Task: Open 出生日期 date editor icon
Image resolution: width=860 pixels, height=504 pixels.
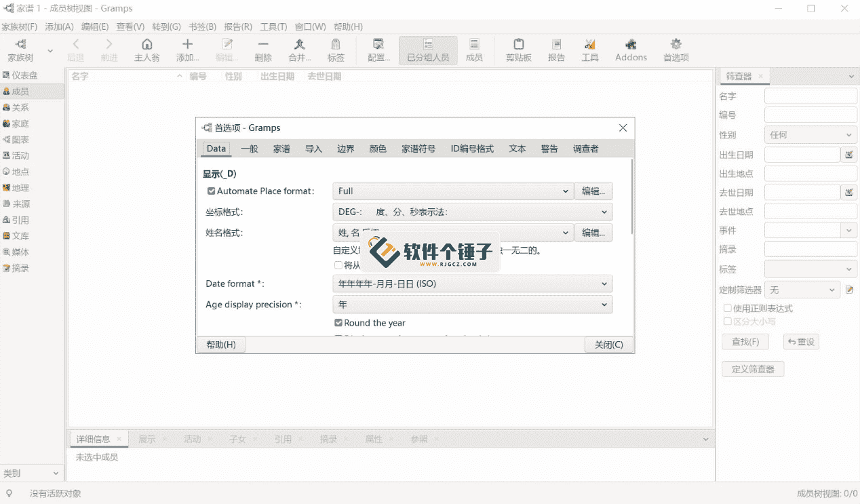Action: coord(849,155)
